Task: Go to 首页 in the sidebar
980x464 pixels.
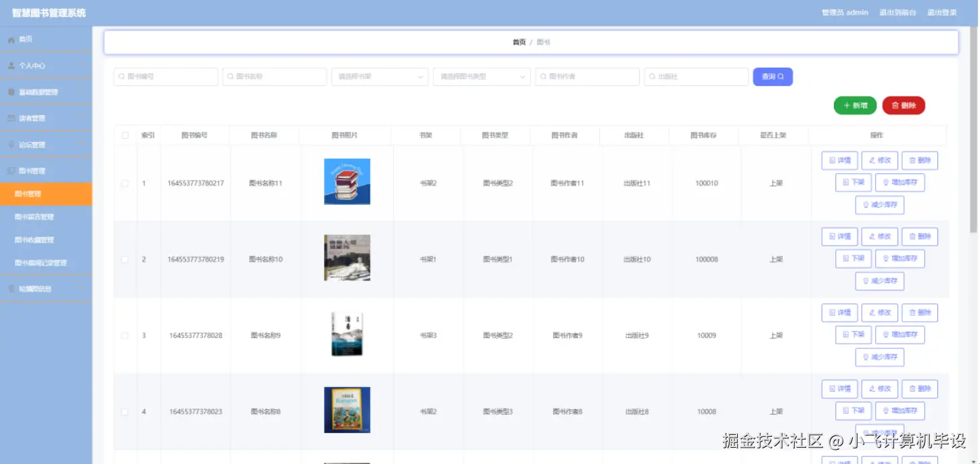Action: coord(46,39)
